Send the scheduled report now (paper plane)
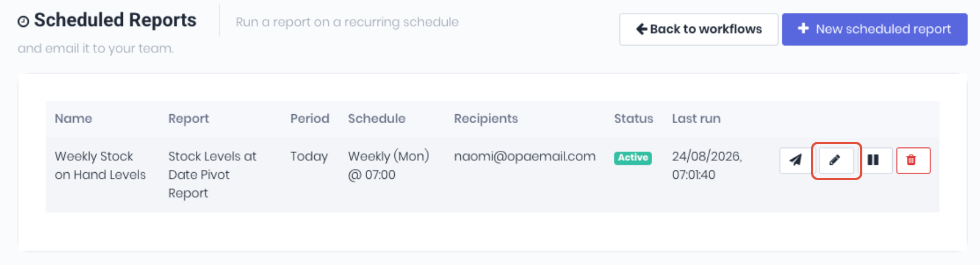 tap(796, 160)
